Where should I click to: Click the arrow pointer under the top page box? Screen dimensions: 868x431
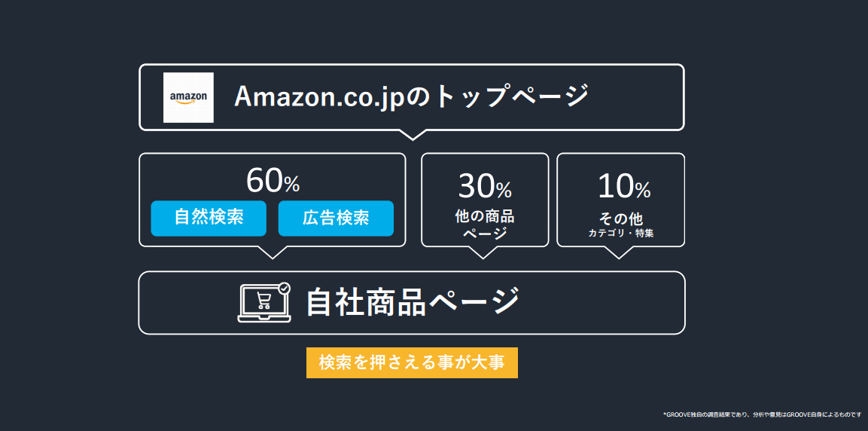(412, 134)
